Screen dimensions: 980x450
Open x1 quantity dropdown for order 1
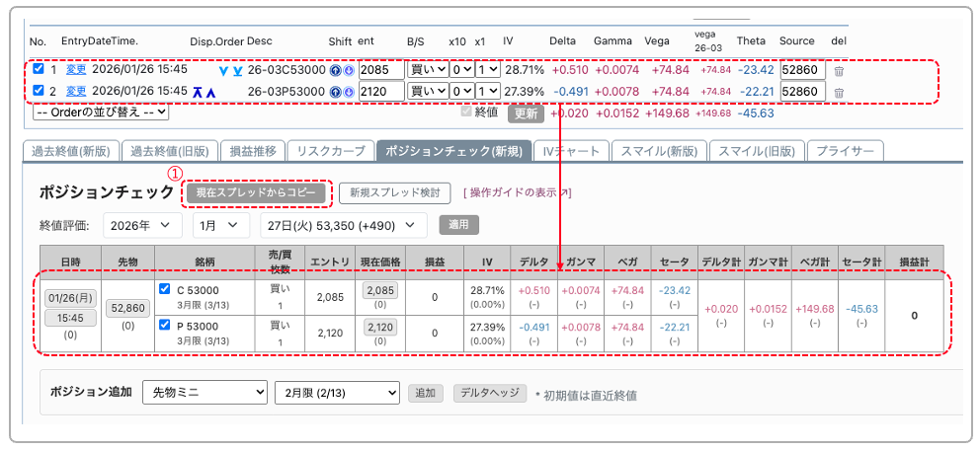488,70
